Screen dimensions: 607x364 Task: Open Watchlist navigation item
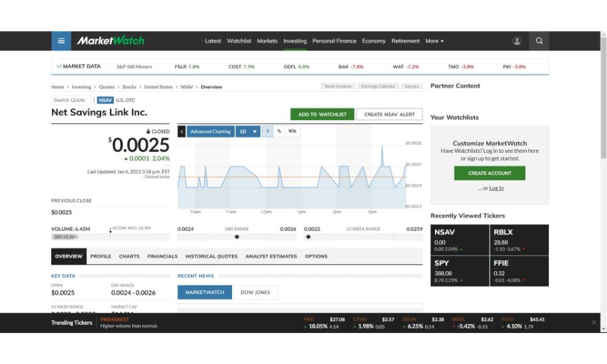[239, 40]
